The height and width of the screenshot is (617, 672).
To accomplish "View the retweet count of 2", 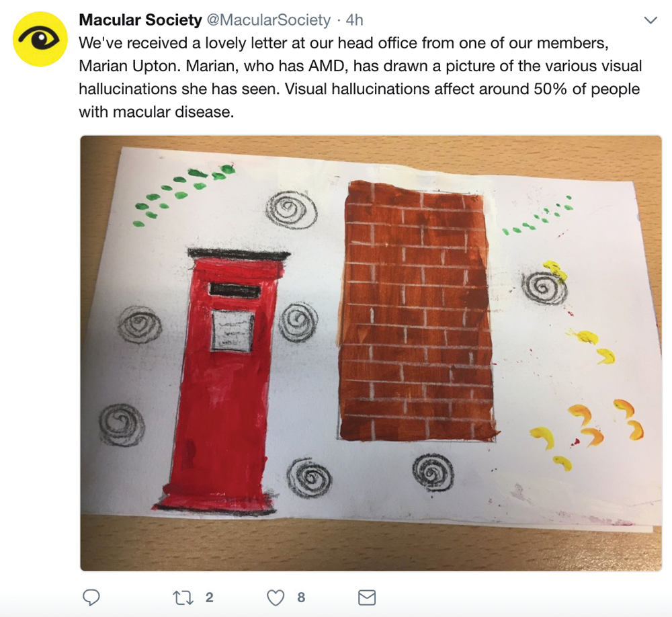I will tap(209, 598).
